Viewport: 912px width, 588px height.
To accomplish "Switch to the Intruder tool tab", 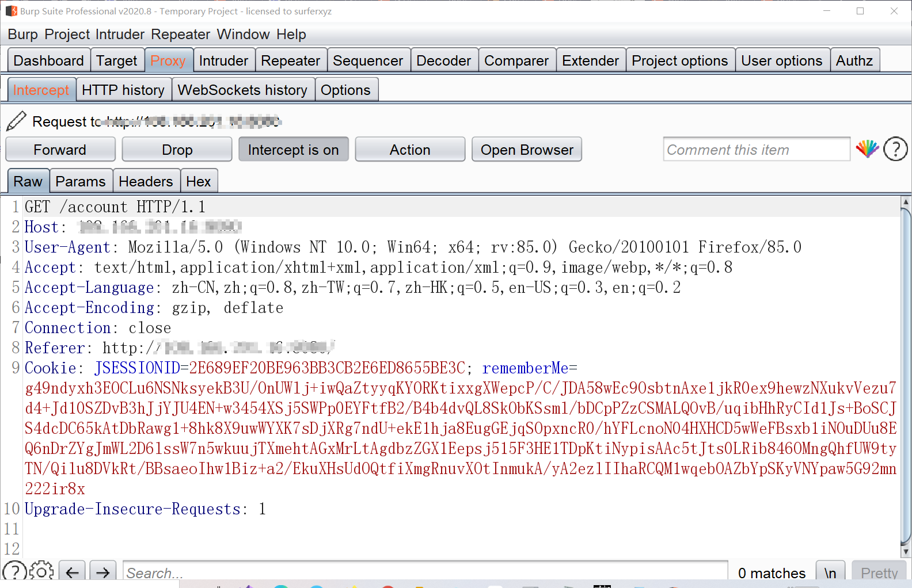I will (x=223, y=60).
